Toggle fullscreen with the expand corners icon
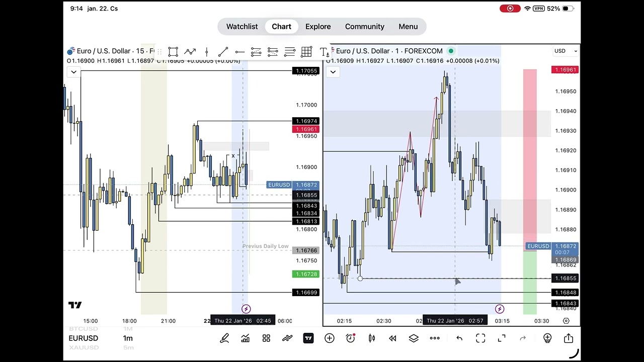 tap(502, 338)
